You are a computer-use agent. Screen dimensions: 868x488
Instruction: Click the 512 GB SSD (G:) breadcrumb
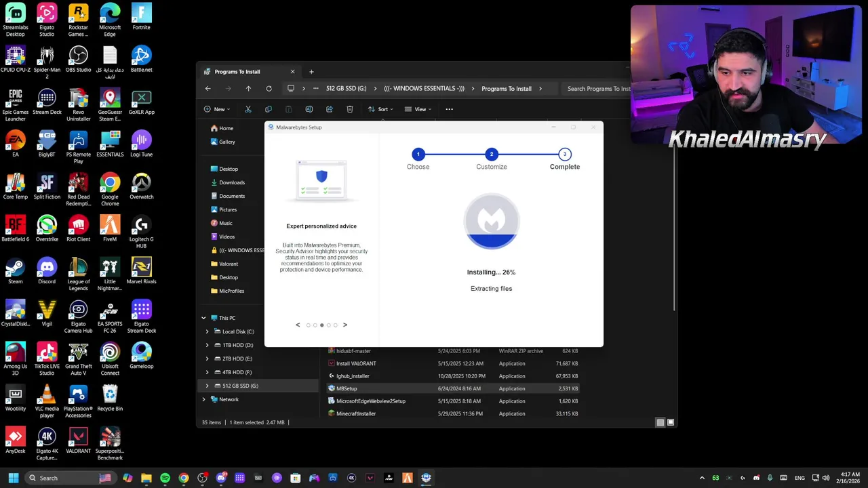tap(346, 89)
